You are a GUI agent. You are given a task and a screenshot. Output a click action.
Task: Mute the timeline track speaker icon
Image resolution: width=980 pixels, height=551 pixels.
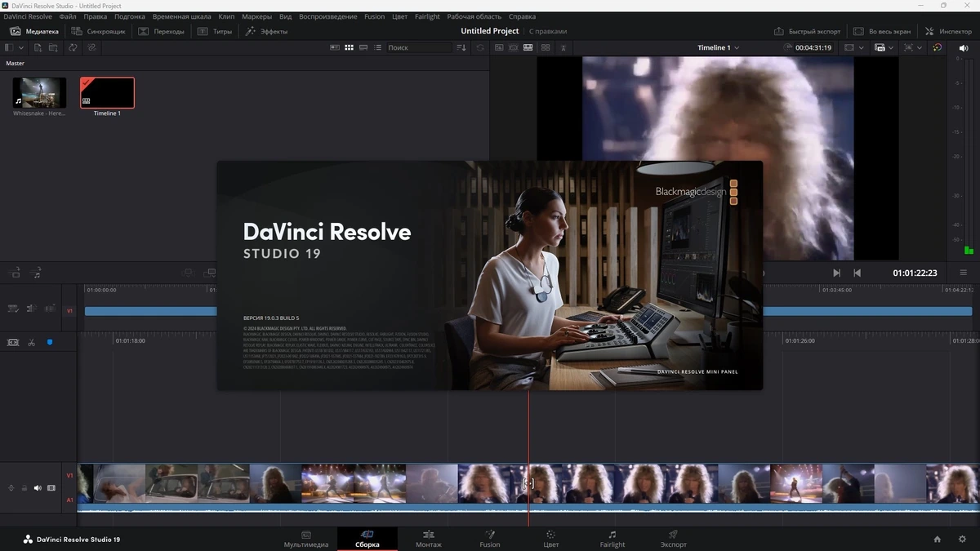click(x=38, y=488)
